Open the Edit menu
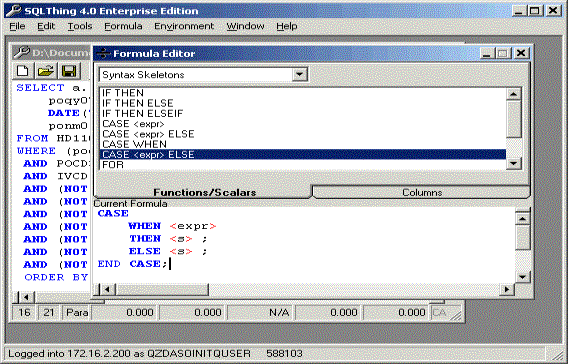 [x=46, y=26]
